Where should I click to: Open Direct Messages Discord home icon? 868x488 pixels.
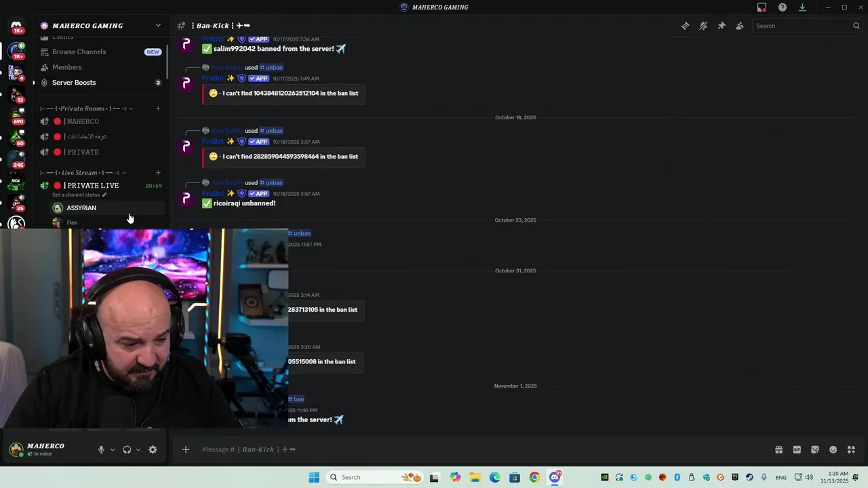pos(16,26)
